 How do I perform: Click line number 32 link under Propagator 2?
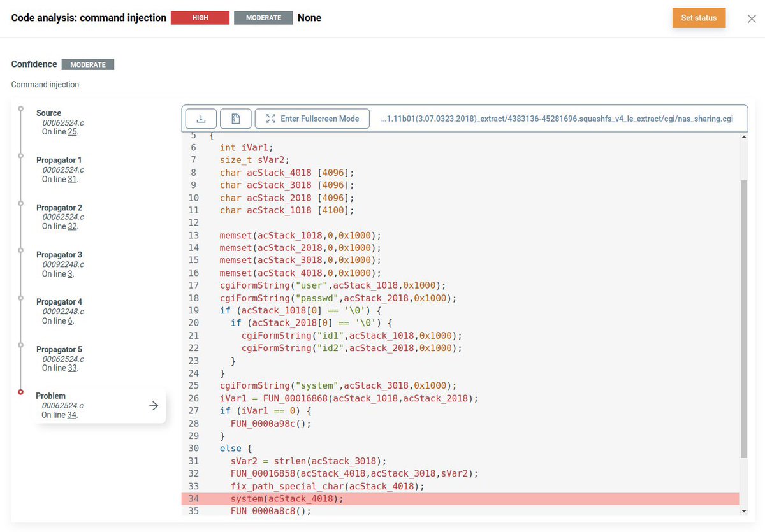72,226
